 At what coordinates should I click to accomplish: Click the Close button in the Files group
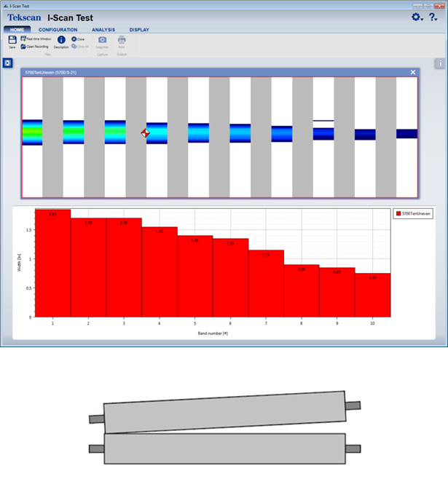pyautogui.click(x=78, y=39)
